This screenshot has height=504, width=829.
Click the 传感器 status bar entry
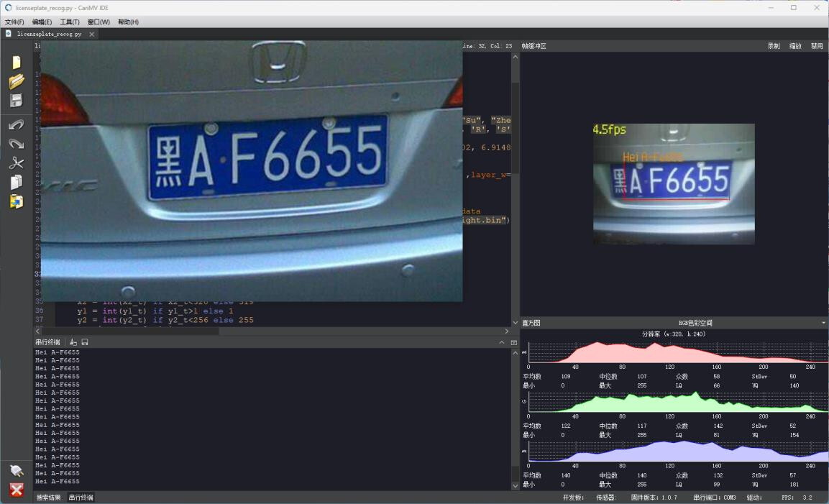(x=606, y=497)
